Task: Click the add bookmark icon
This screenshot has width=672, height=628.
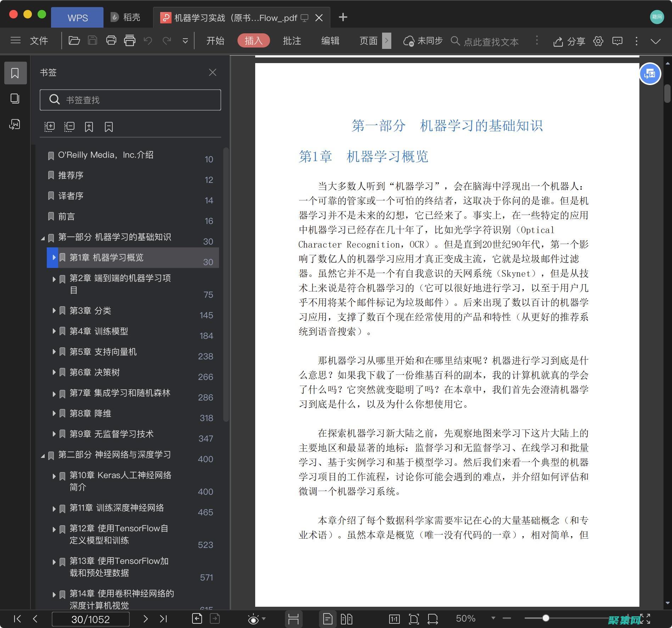Action: coord(89,127)
